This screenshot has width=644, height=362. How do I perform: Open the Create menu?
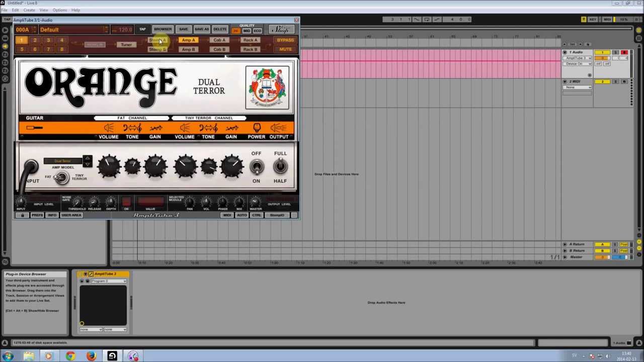[x=29, y=10]
